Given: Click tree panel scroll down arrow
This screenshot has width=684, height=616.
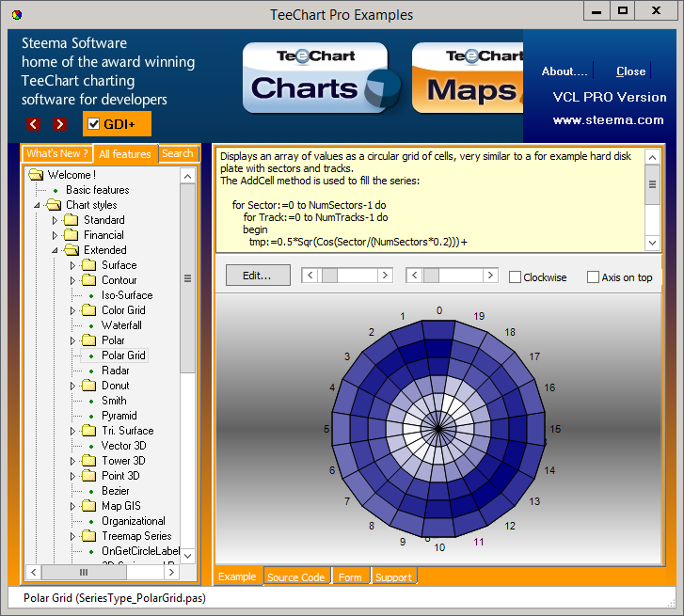Looking at the screenshot, I should pyautogui.click(x=188, y=556).
